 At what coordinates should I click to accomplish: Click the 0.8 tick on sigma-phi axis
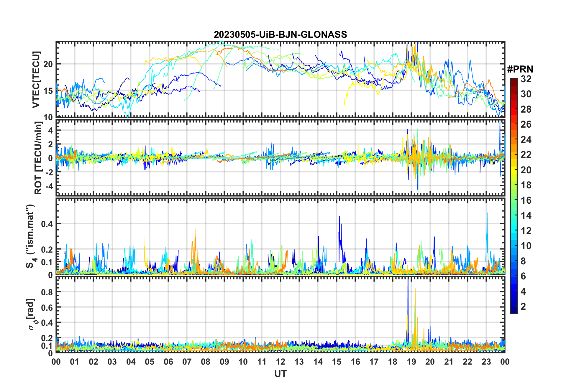47,292
